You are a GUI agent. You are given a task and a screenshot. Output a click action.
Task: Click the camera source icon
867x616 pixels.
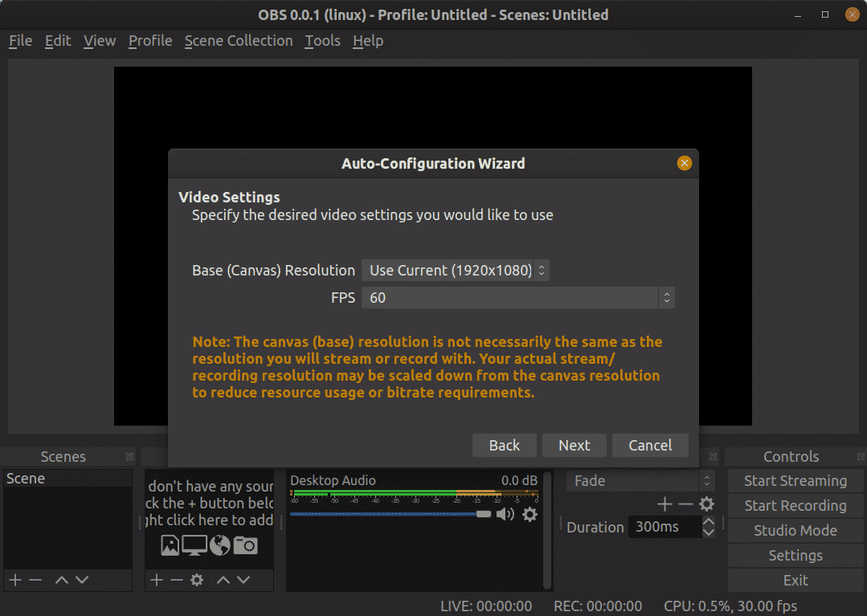[x=245, y=545]
